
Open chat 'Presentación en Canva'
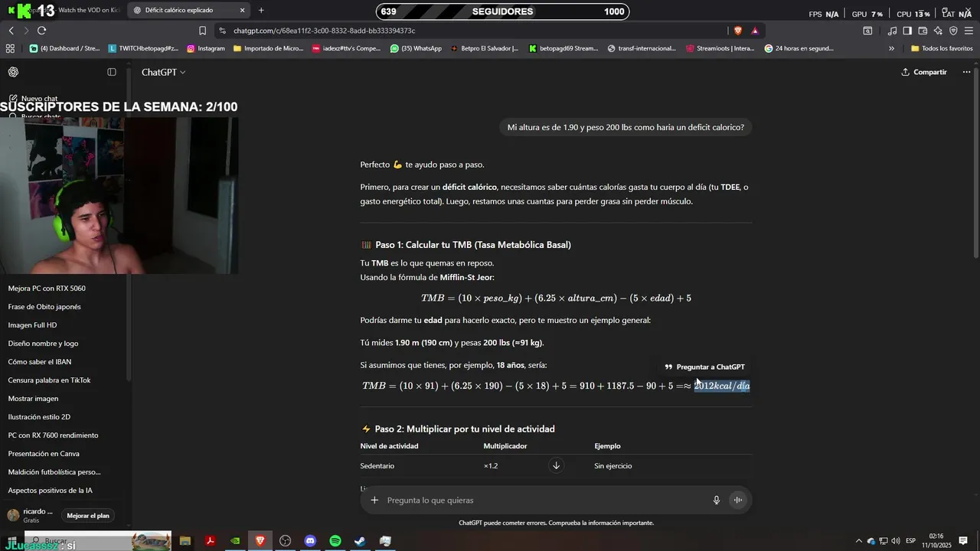point(44,454)
